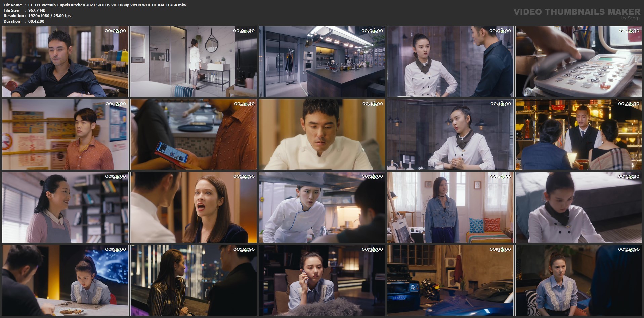Click the file size value 967.7 MB

point(37,10)
